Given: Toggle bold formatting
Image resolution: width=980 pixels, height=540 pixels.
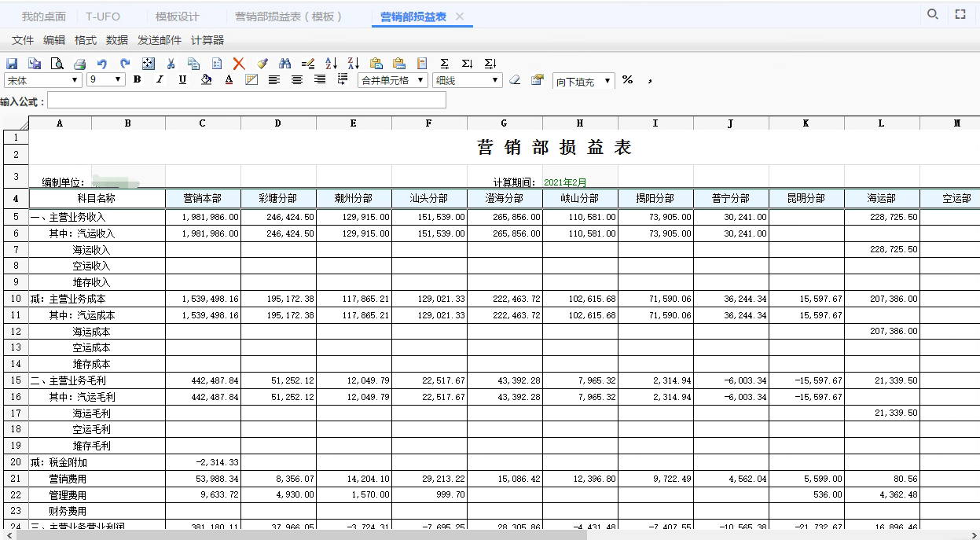Looking at the screenshot, I should [x=137, y=79].
